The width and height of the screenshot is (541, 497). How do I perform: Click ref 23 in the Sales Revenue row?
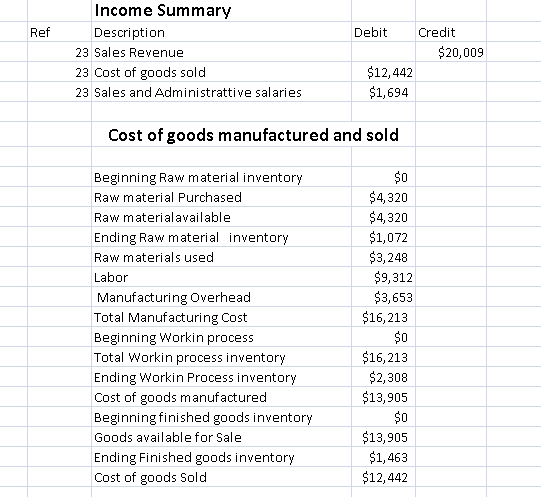(59, 52)
